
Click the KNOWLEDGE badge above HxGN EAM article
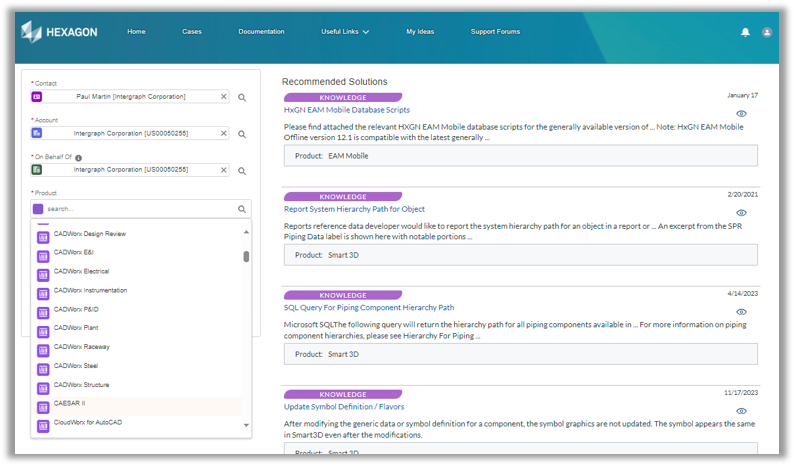[x=343, y=97]
